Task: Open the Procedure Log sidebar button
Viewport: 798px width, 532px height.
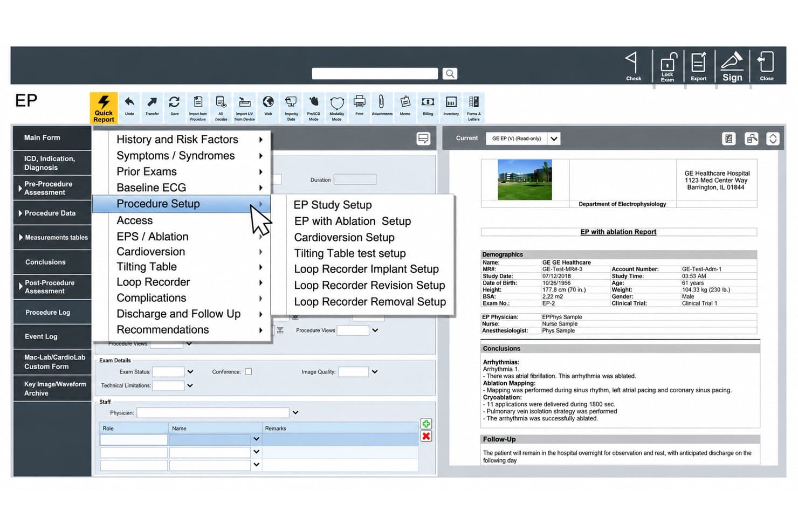Action: point(52,312)
